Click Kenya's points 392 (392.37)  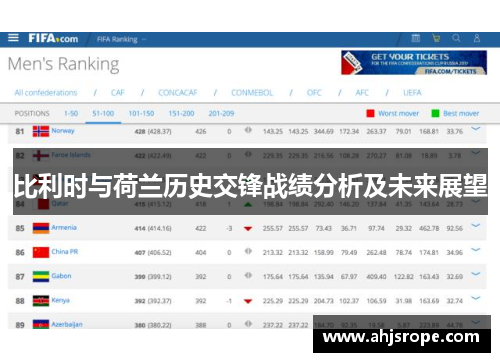click(153, 301)
